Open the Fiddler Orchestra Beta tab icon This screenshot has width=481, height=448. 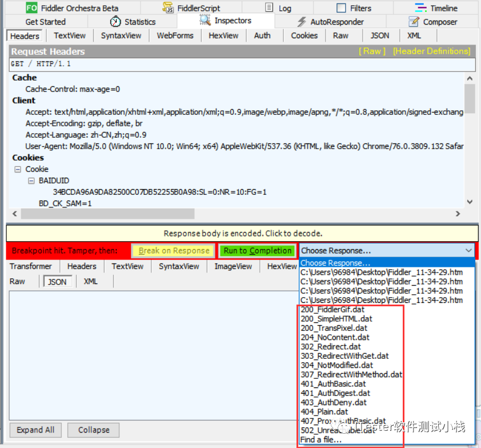click(x=31, y=7)
